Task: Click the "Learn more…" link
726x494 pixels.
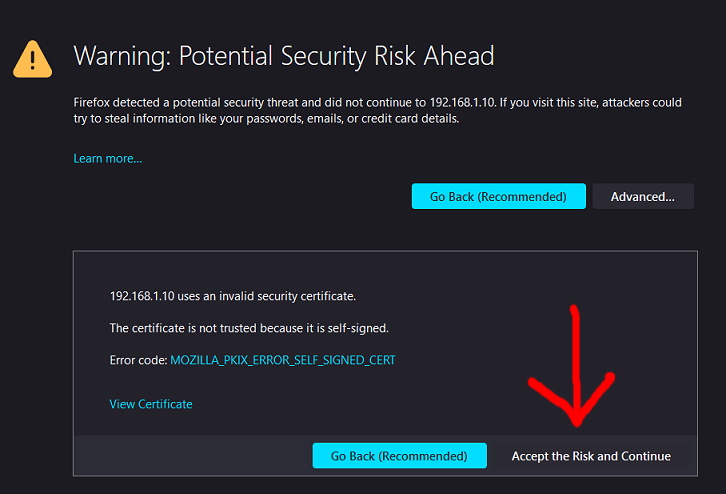Action: click(107, 158)
